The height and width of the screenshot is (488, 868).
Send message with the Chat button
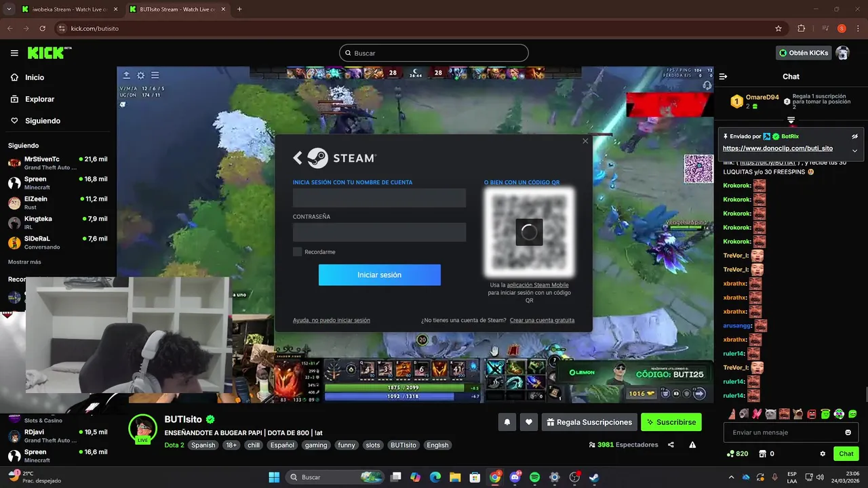click(x=846, y=453)
